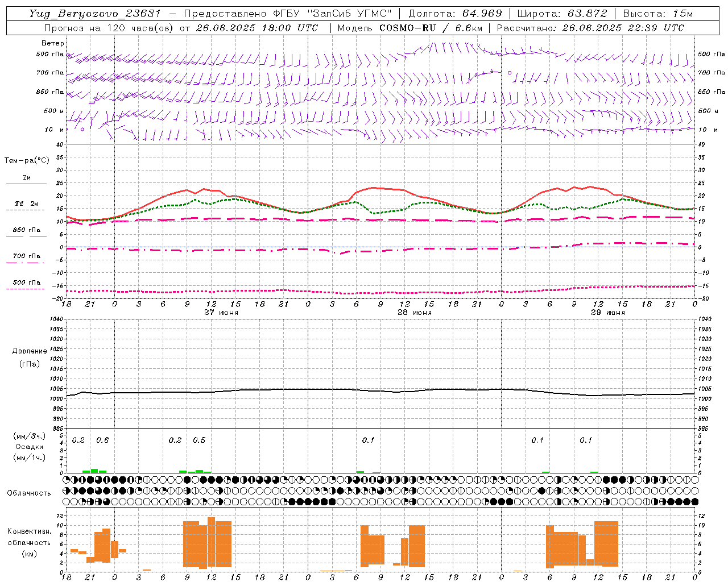Click the green precipitation bar near 21h on 26 июня
Image resolution: width=728 pixels, height=582 pixels.
click(x=94, y=471)
